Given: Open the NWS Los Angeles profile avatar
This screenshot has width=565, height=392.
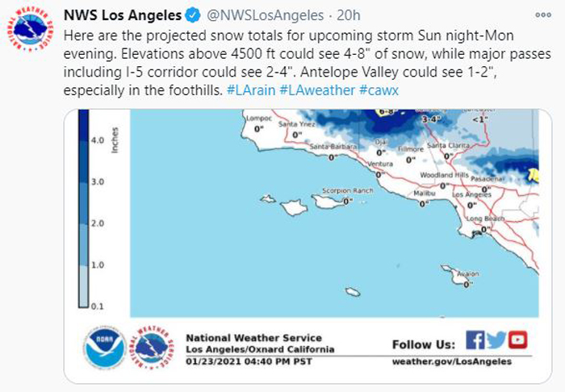Looking at the screenshot, I should tap(30, 29).
